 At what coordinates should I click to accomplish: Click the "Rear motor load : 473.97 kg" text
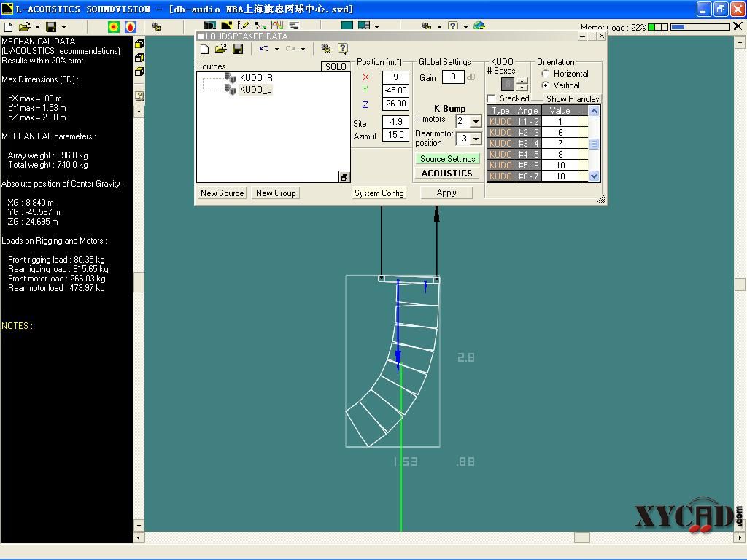coord(56,288)
